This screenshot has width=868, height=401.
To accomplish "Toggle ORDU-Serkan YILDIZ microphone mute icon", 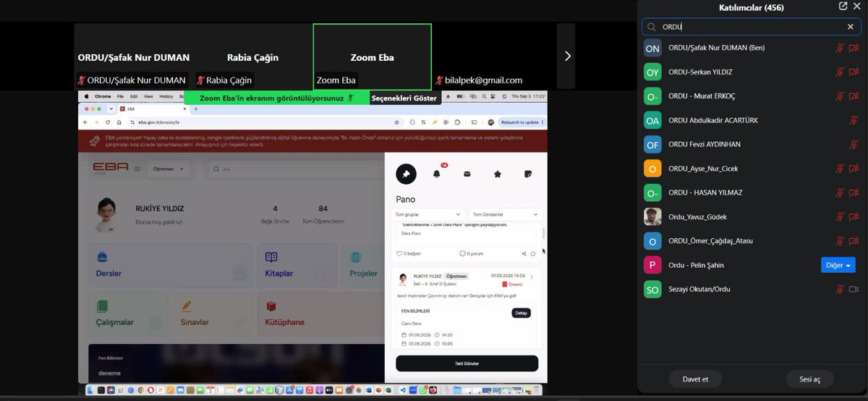I will [840, 72].
